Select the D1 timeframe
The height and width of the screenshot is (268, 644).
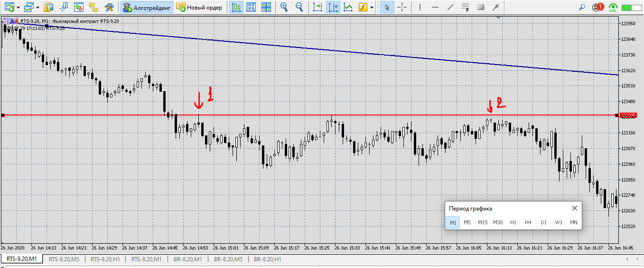[x=543, y=222]
